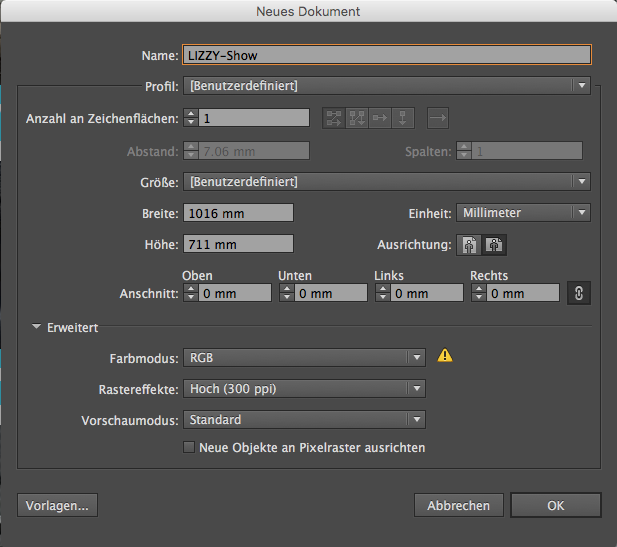
Task: Select the arrange by row icon
Action: (379, 118)
